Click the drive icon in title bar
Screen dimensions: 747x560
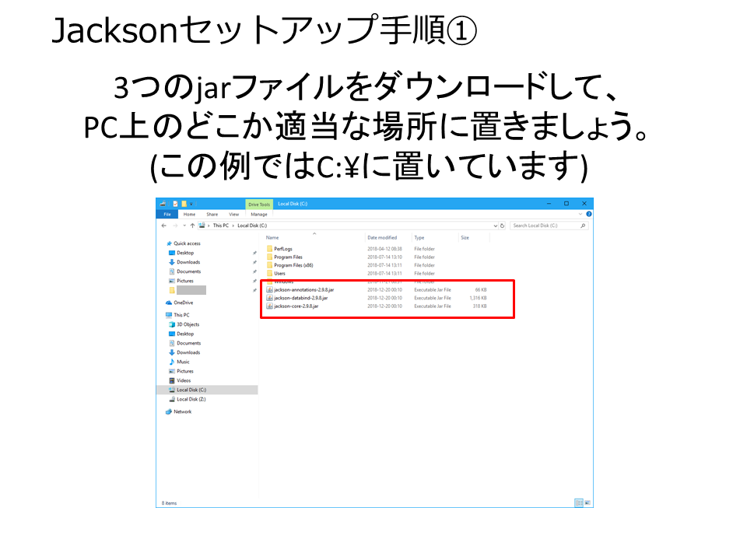163,204
